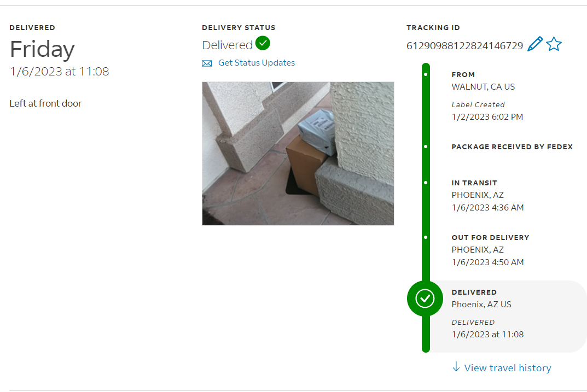The height and width of the screenshot is (392, 587).
Task: Click the down arrow beside View travel history
Action: (x=456, y=366)
